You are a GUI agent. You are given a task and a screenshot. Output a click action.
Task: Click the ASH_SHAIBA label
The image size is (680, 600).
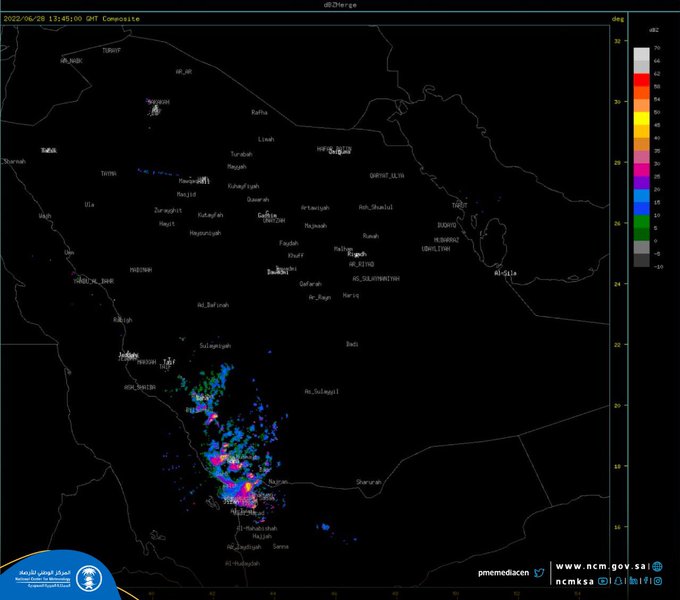point(140,387)
